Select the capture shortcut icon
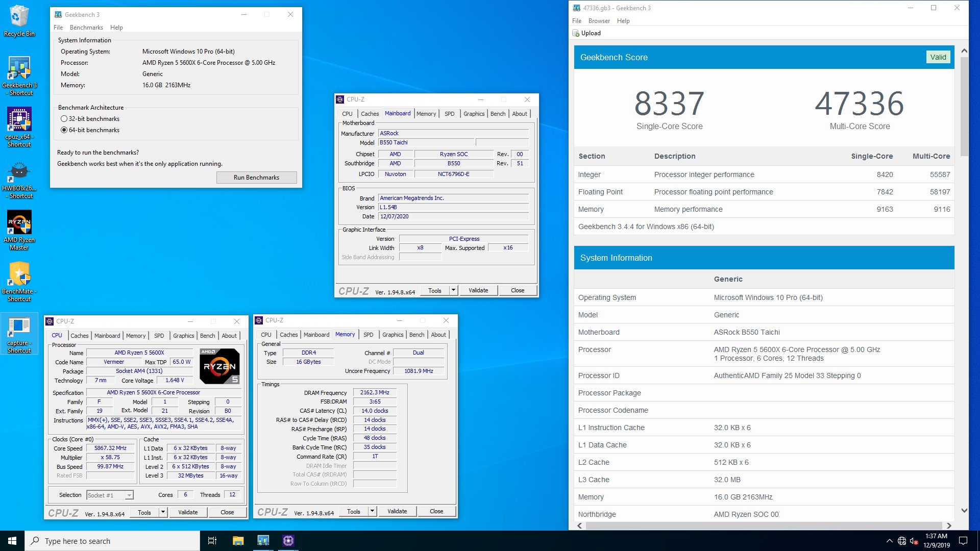This screenshot has height=551, width=980. [x=19, y=334]
